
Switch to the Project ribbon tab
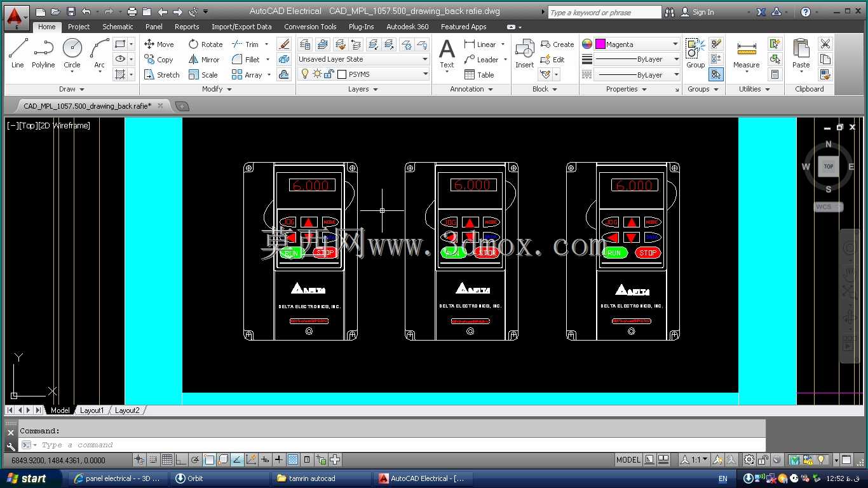pos(79,27)
